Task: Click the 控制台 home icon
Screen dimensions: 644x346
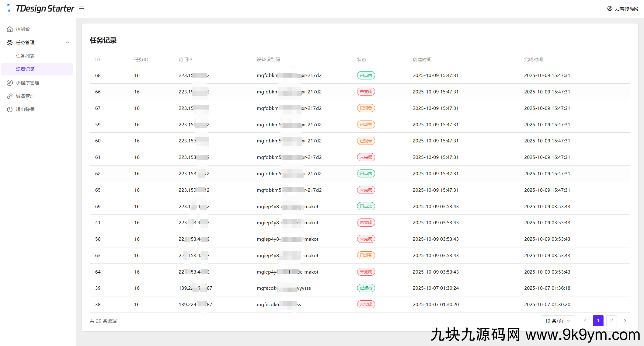Action: (10, 29)
